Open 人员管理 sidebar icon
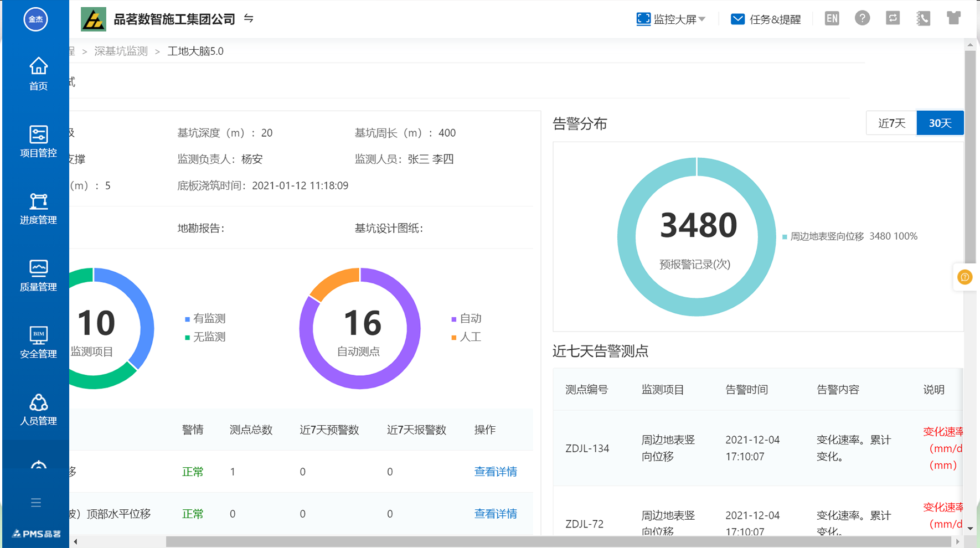This screenshot has height=548, width=980. point(38,409)
